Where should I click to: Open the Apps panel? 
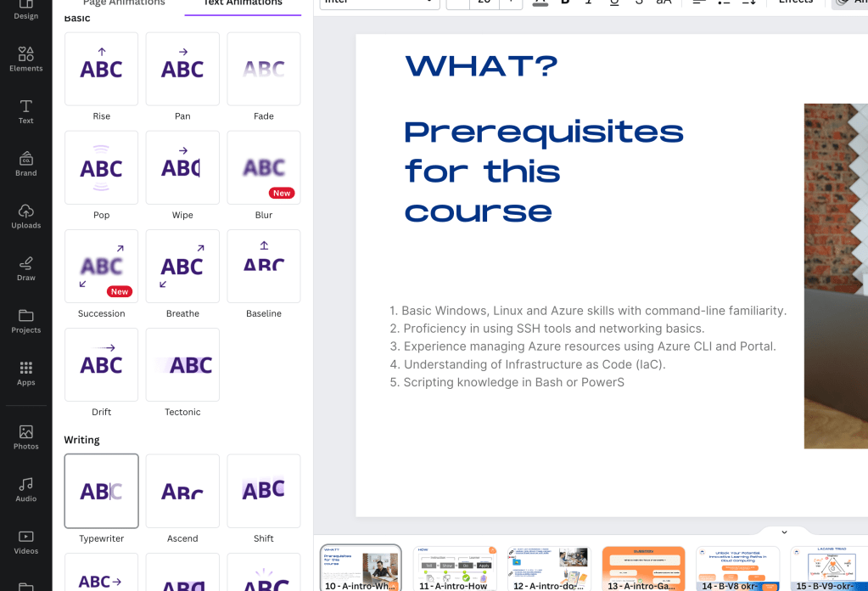click(26, 374)
